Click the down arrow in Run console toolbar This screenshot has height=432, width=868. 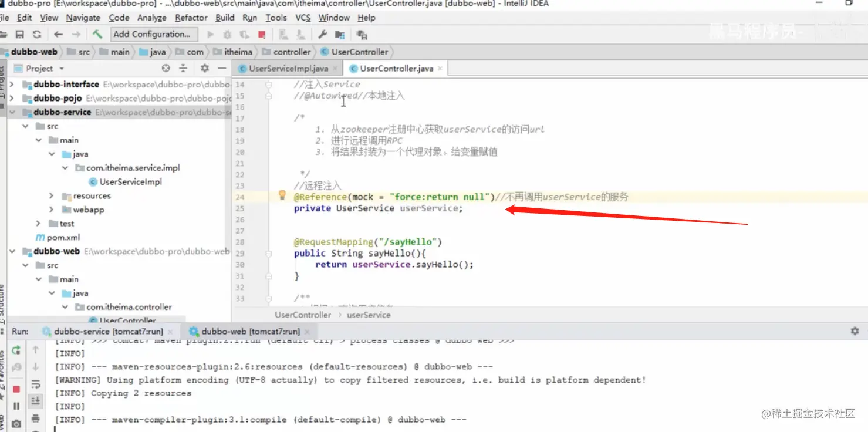[x=36, y=367]
